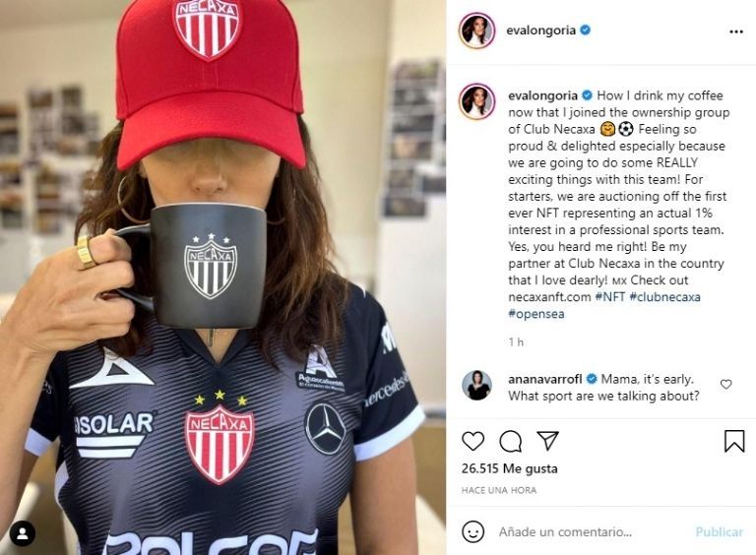Screen dimensions: 756x555
Task: Open the #NFT hashtag link
Action: 610,297
